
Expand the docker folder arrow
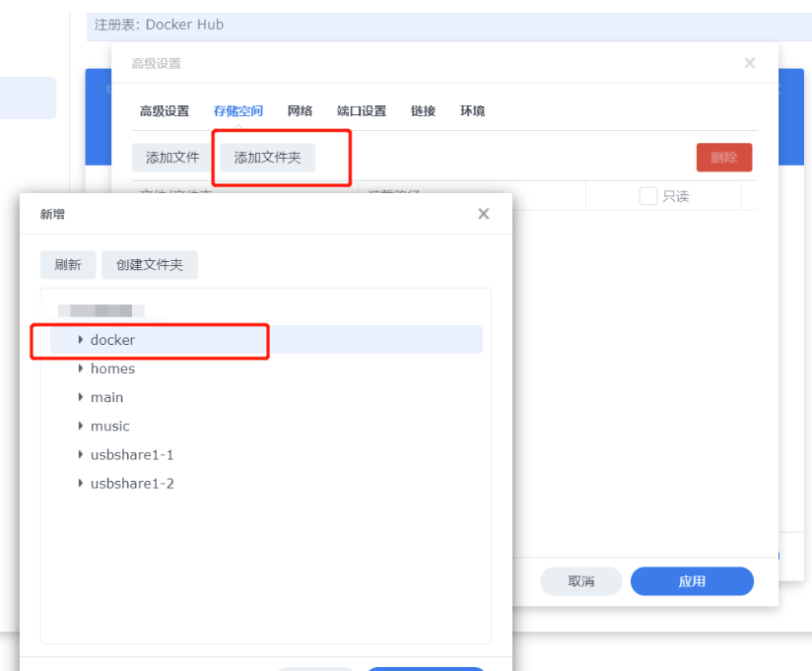pyautogui.click(x=81, y=340)
